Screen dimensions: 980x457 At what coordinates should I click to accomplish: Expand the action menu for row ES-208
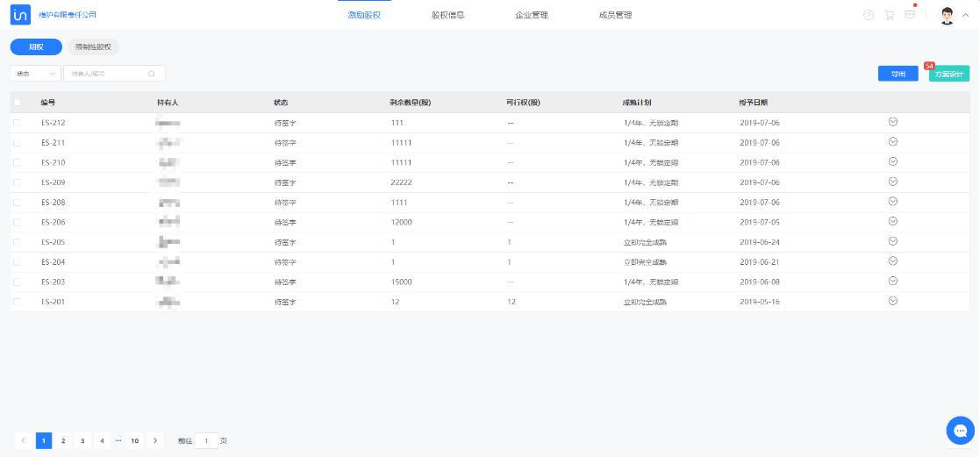893,201
